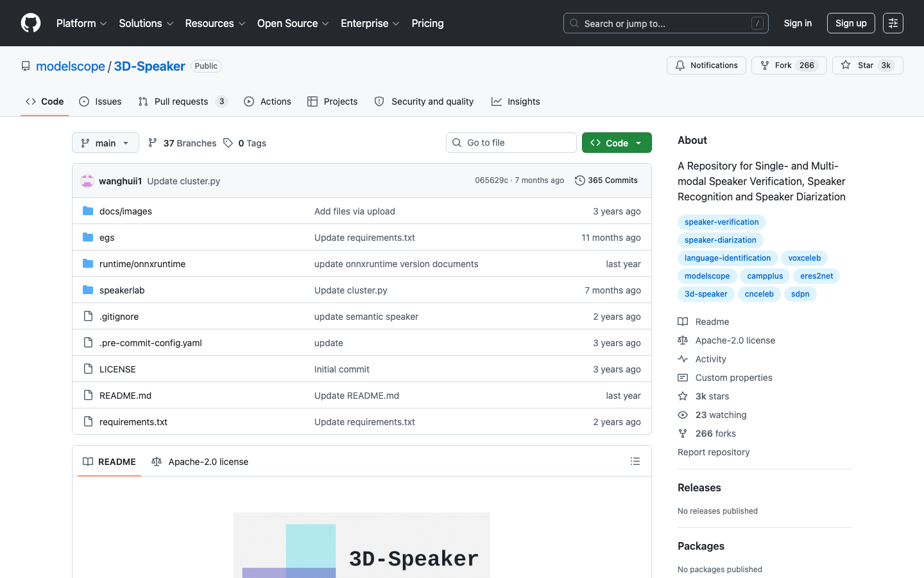Click the 3k stars link in About

point(712,396)
